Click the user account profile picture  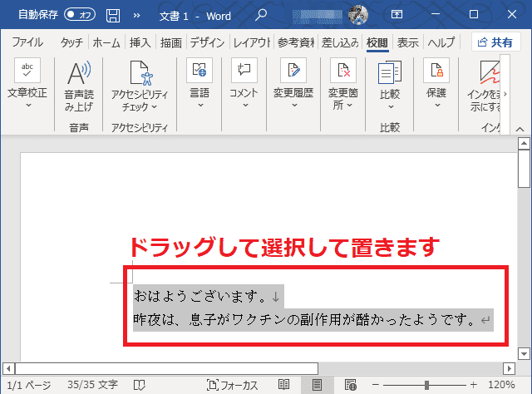point(358,14)
